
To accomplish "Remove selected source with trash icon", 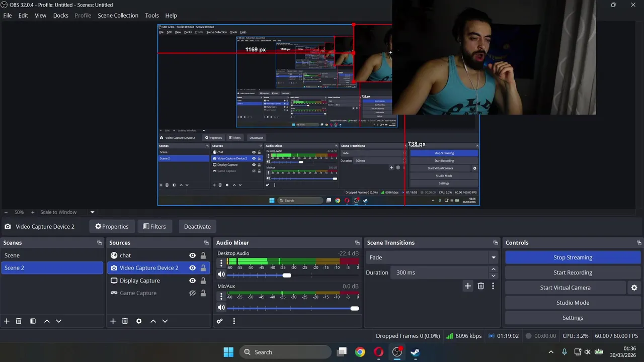I will coord(125,321).
